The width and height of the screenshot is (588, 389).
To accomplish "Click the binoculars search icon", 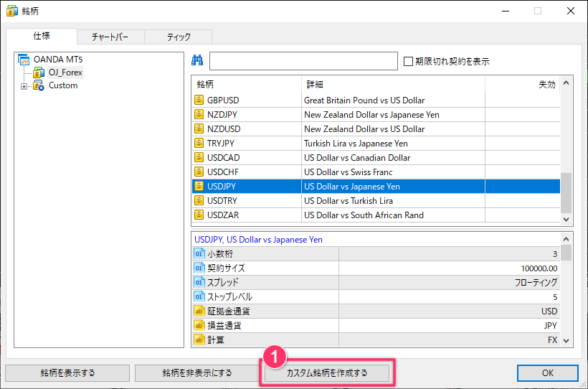I will [197, 60].
